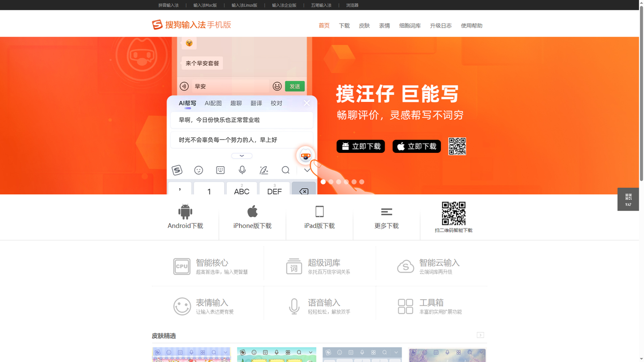
Task: Select the fifth carousel dot
Action: tap(354, 182)
